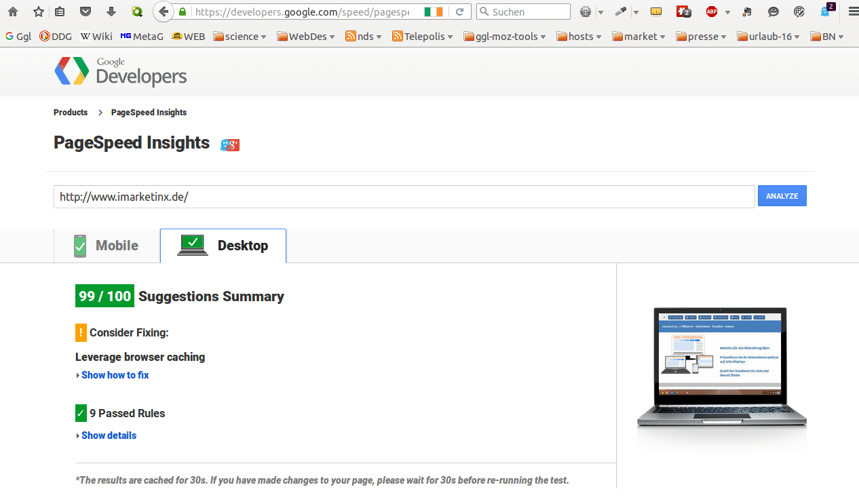Click the Google Developers logo

click(x=121, y=71)
